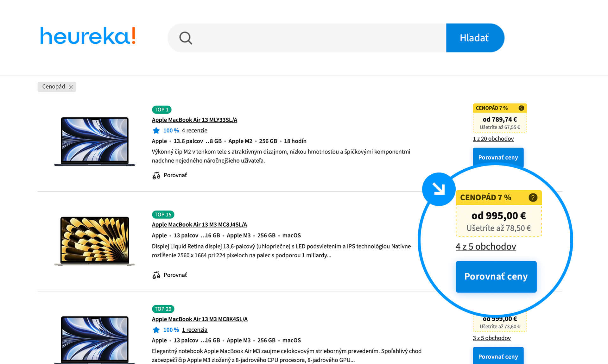This screenshot has height=364, width=608.
Task: Click star rating icon of MC8K4SL/A
Action: click(156, 330)
